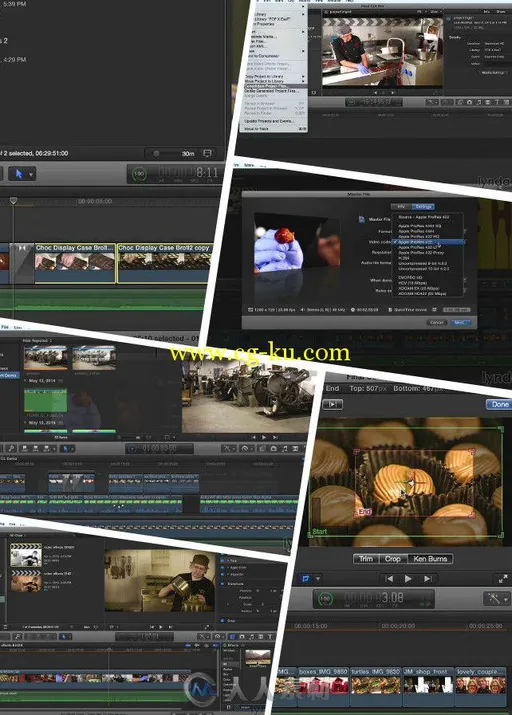Open the Titles T icon in top toolbar
Screen dimensions: 512x715
click(x=497, y=103)
